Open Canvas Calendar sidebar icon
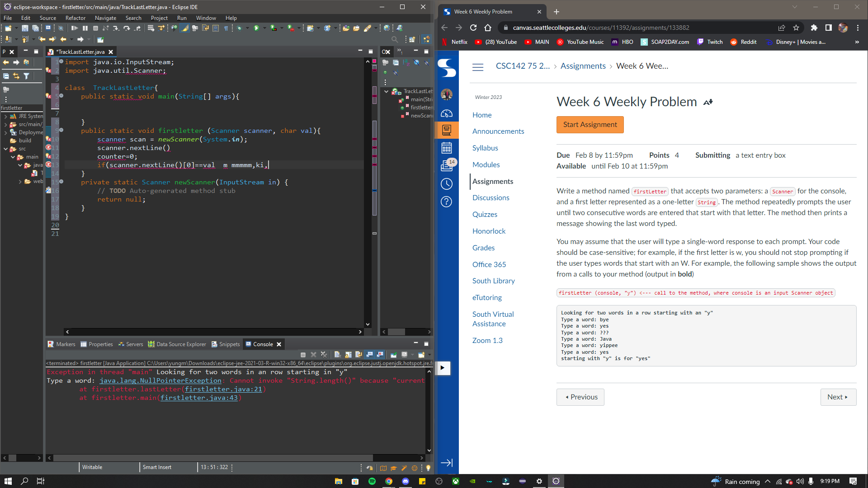The height and width of the screenshot is (488, 868). pos(446,148)
